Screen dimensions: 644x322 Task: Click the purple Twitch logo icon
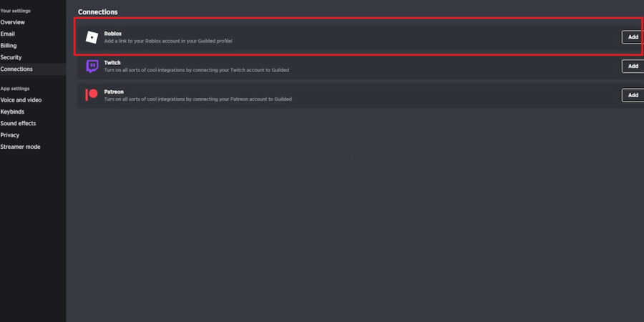coord(92,66)
